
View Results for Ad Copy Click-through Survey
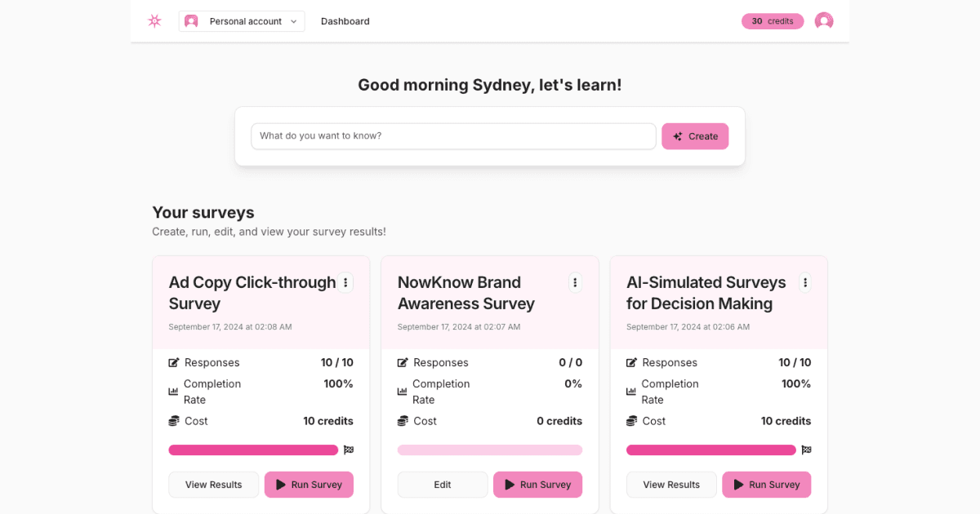214,485
